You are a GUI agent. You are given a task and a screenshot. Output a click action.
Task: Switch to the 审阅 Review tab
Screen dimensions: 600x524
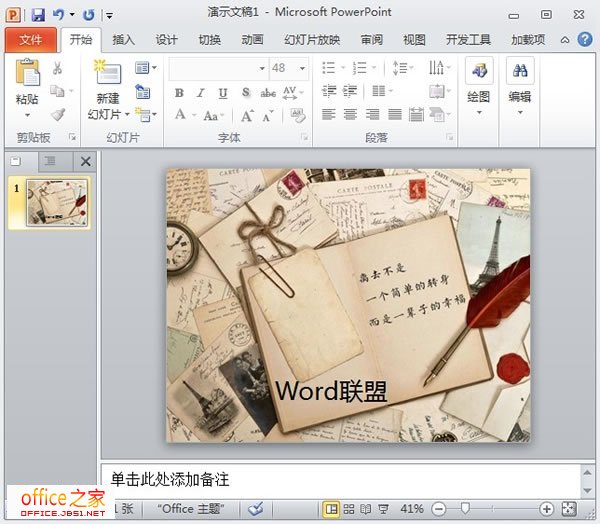372,40
